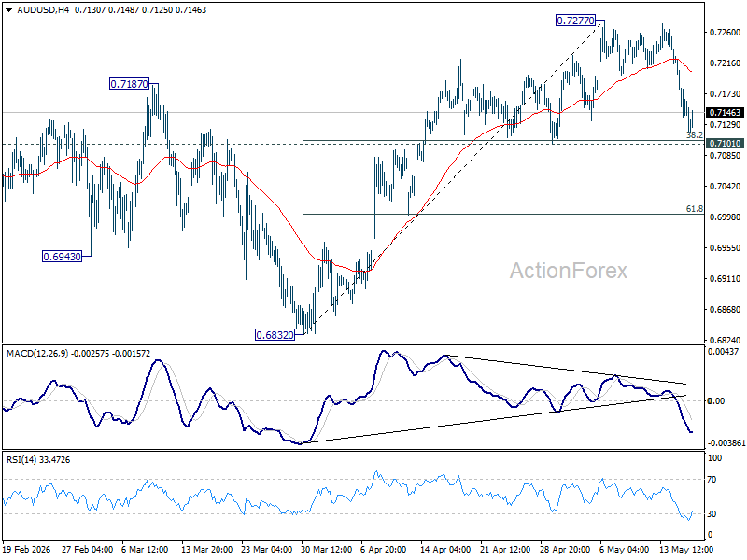This screenshot has width=747, height=560.
Task: Click the 0.72160 price axis value
Action: click(726, 63)
